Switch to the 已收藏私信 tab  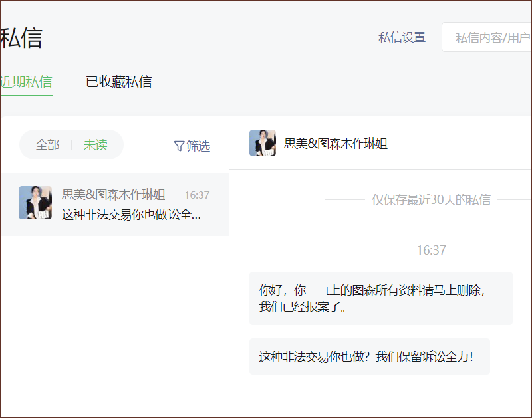(118, 82)
